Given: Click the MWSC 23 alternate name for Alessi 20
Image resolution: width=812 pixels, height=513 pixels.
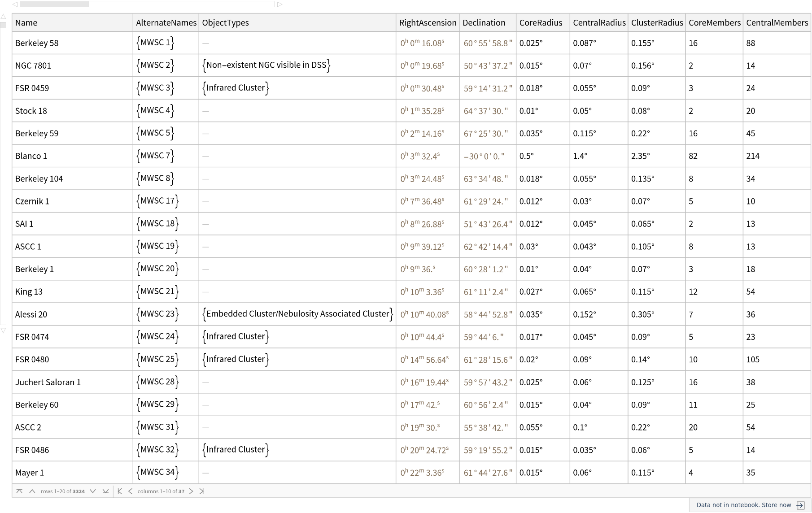Looking at the screenshot, I should pos(157,314).
